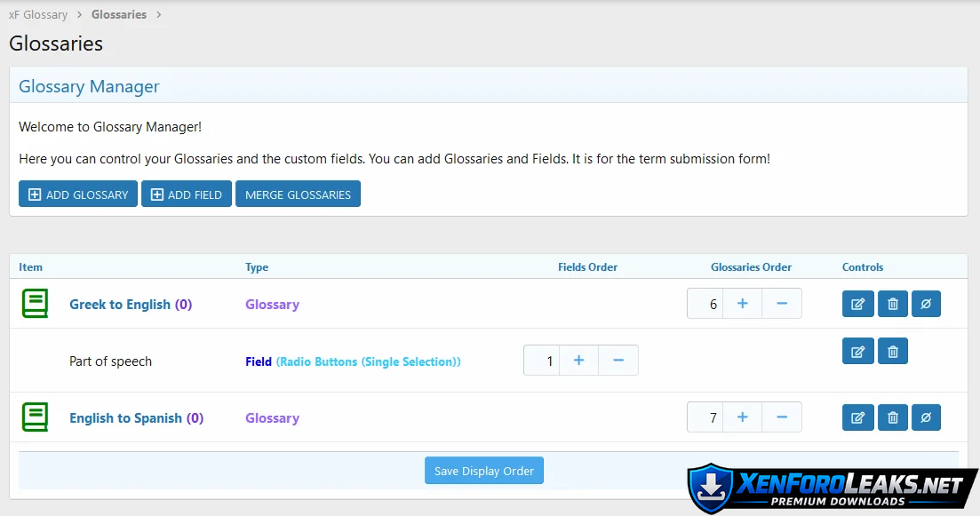This screenshot has width=980, height=516.
Task: Disable the Greek to English glossary
Action: pyautogui.click(x=926, y=304)
